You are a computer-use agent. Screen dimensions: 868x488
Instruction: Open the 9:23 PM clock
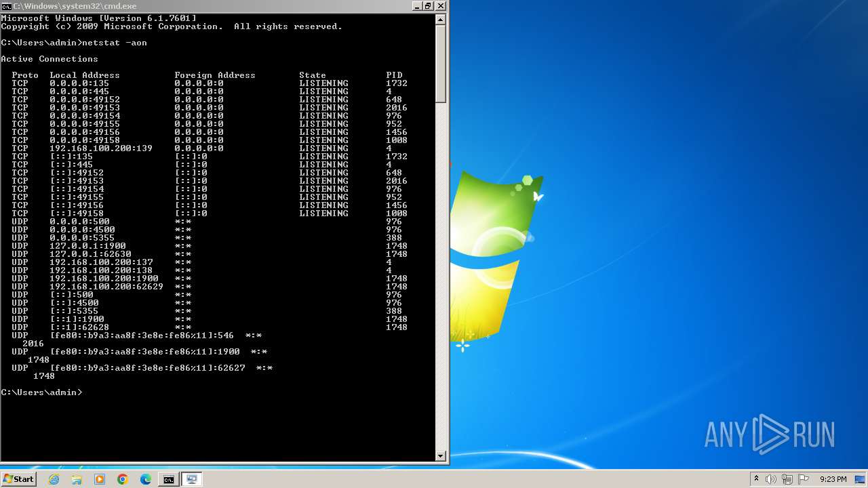coord(833,479)
